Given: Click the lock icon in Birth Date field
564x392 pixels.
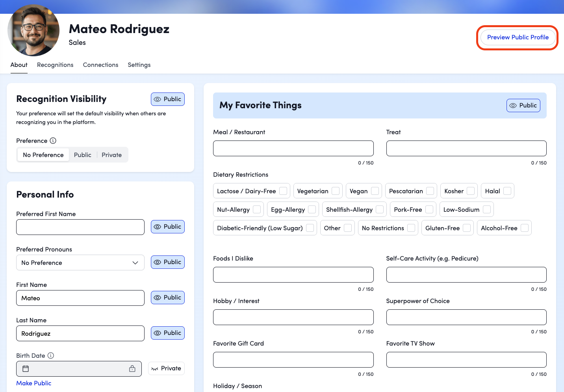Looking at the screenshot, I should 132,369.
